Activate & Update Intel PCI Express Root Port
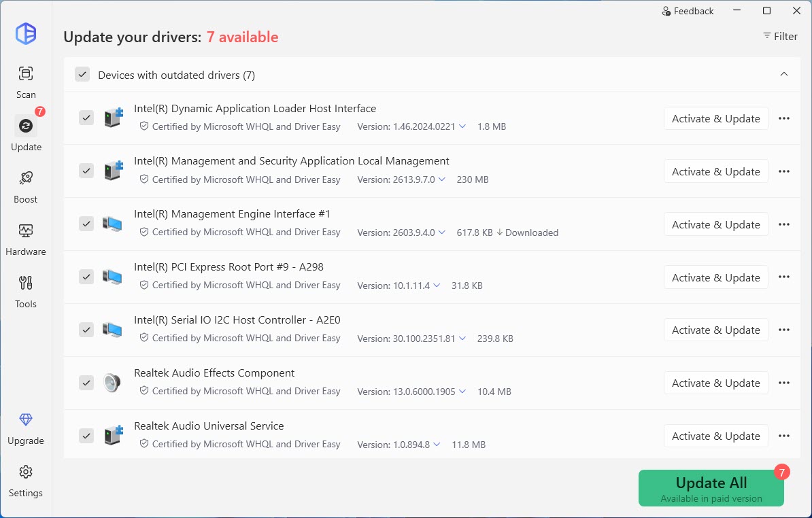This screenshot has height=518, width=812. (x=715, y=277)
